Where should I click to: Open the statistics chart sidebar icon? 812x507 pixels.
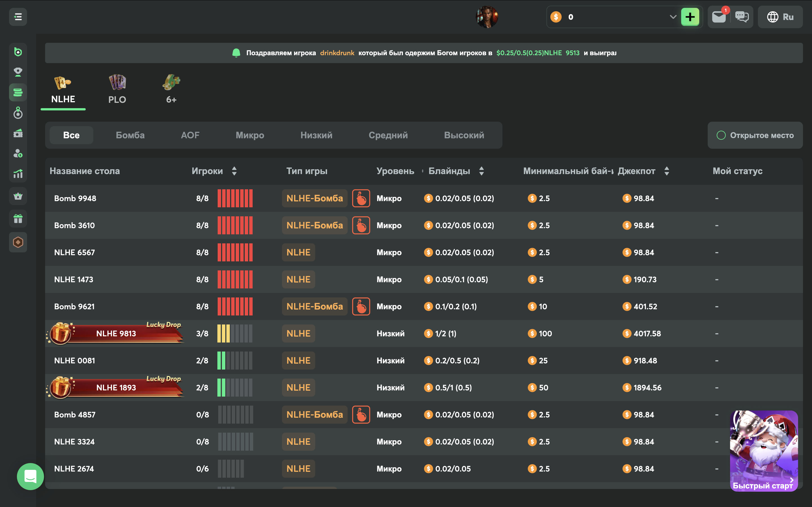(x=18, y=174)
